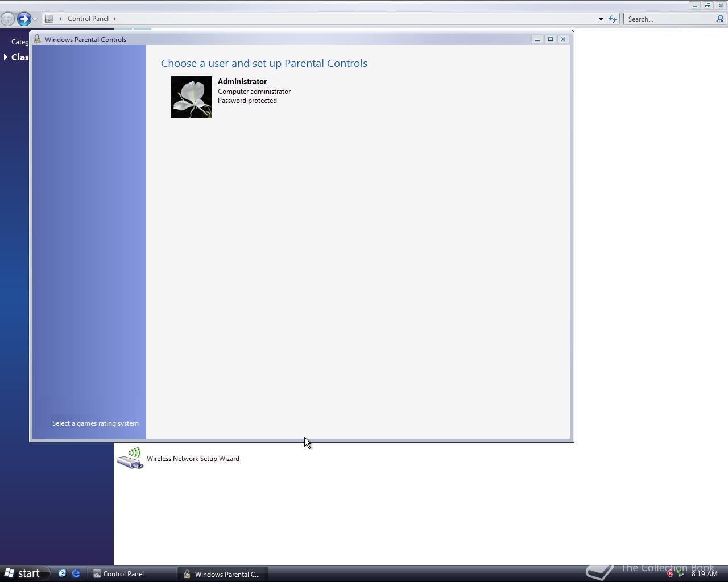
Task: Restore down the Control Panel window
Action: point(708,5)
